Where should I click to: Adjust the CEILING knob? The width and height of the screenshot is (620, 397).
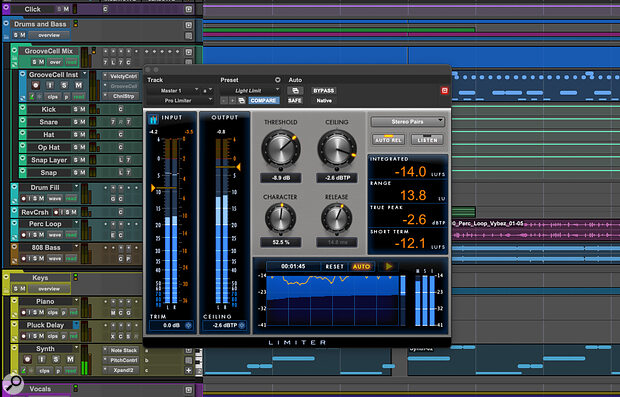(337, 149)
